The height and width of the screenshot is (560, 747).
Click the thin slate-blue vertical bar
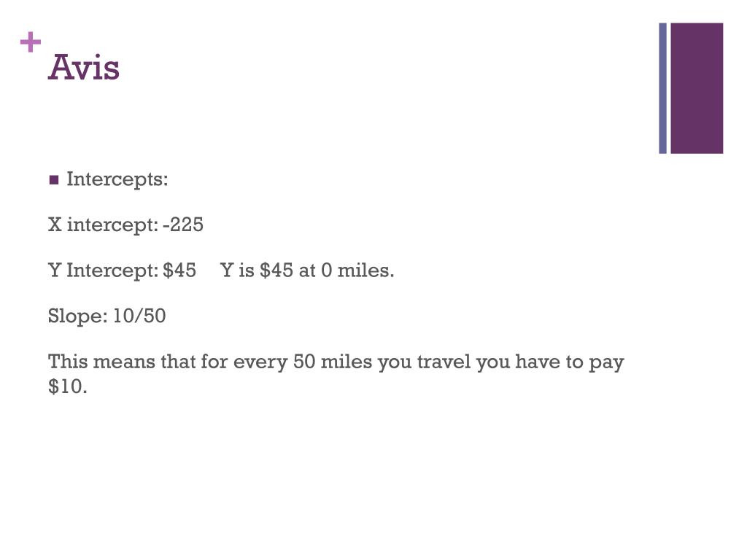click(x=663, y=88)
